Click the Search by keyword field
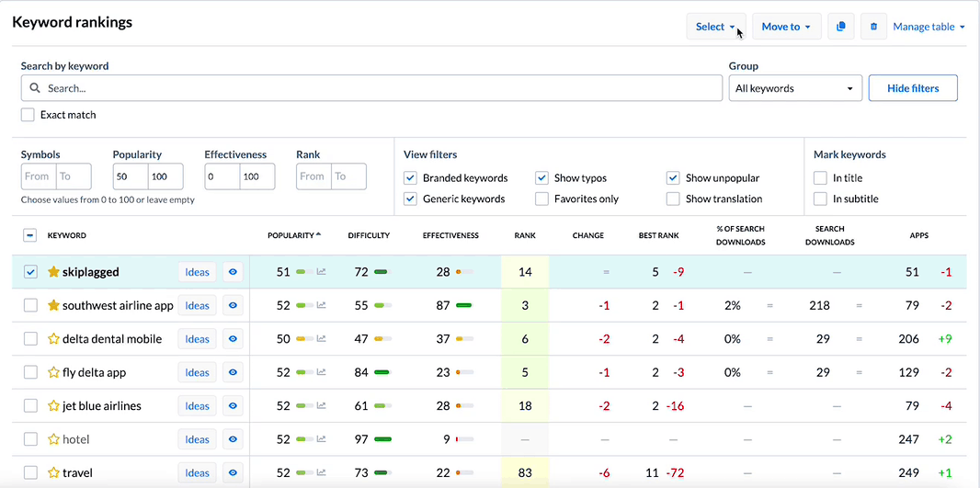 371,88
